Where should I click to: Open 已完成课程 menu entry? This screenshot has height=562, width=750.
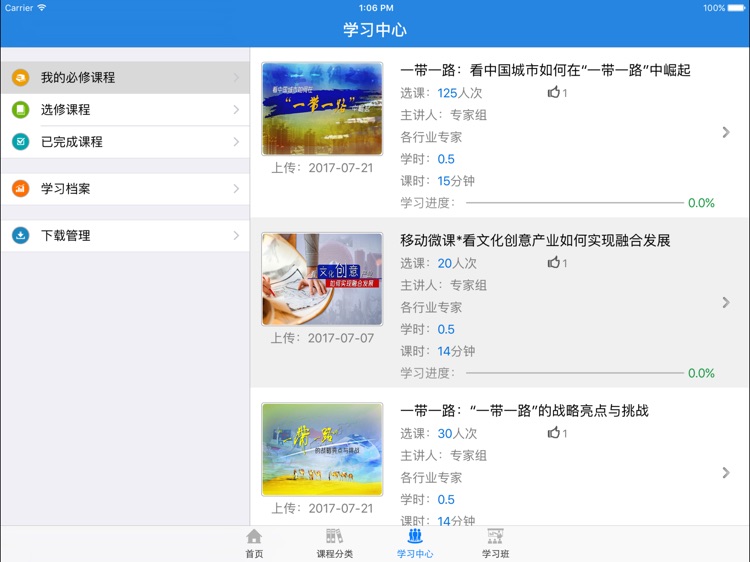(x=125, y=142)
